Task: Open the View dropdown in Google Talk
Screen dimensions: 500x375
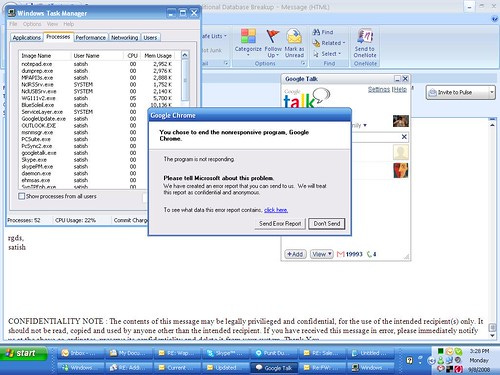Action: (321, 254)
